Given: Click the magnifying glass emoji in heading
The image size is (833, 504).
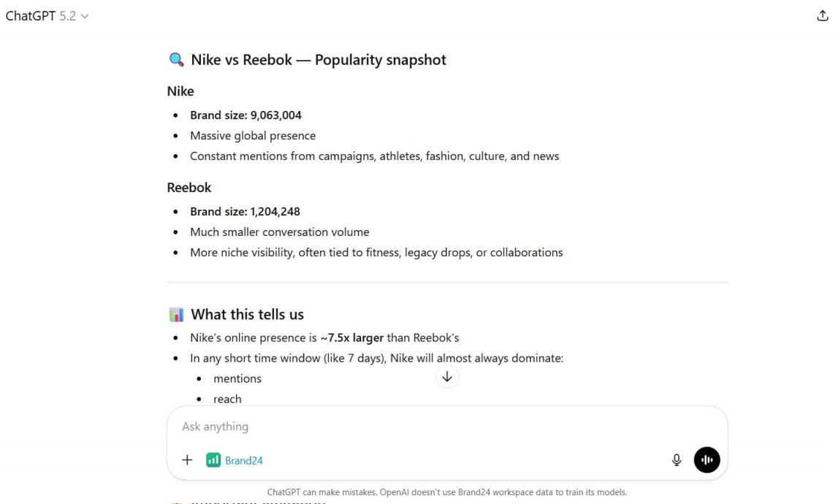Looking at the screenshot, I should coord(176,60).
